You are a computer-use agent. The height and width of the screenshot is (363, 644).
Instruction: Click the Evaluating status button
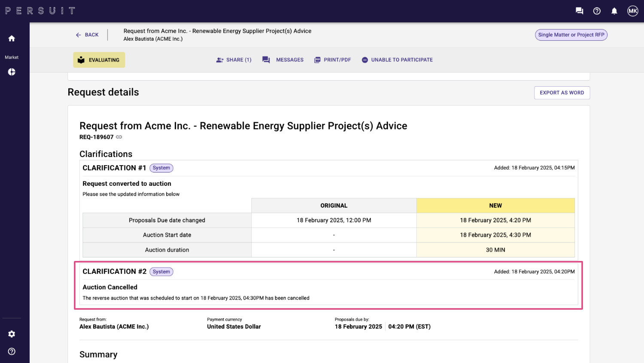pyautogui.click(x=99, y=60)
